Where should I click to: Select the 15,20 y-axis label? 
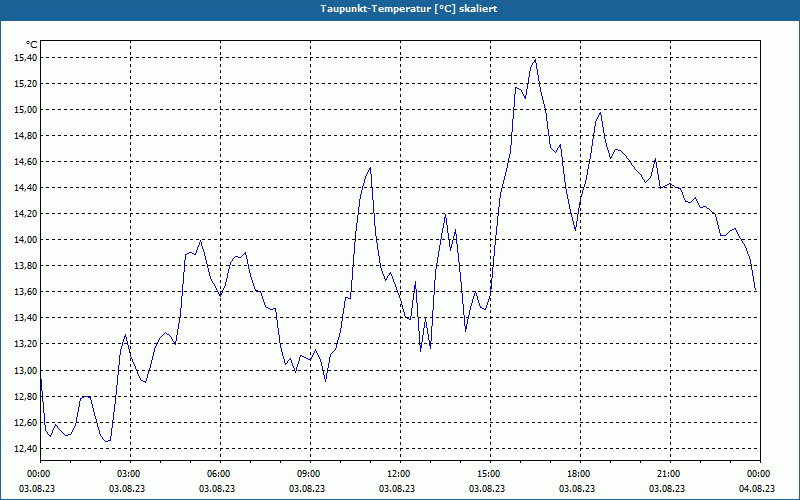click(26, 84)
